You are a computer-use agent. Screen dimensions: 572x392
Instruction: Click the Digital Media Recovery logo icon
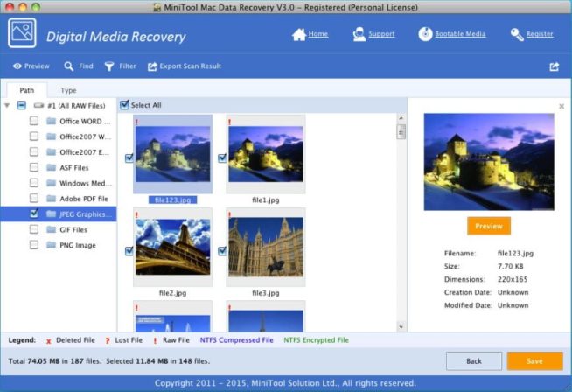pyautogui.click(x=22, y=33)
